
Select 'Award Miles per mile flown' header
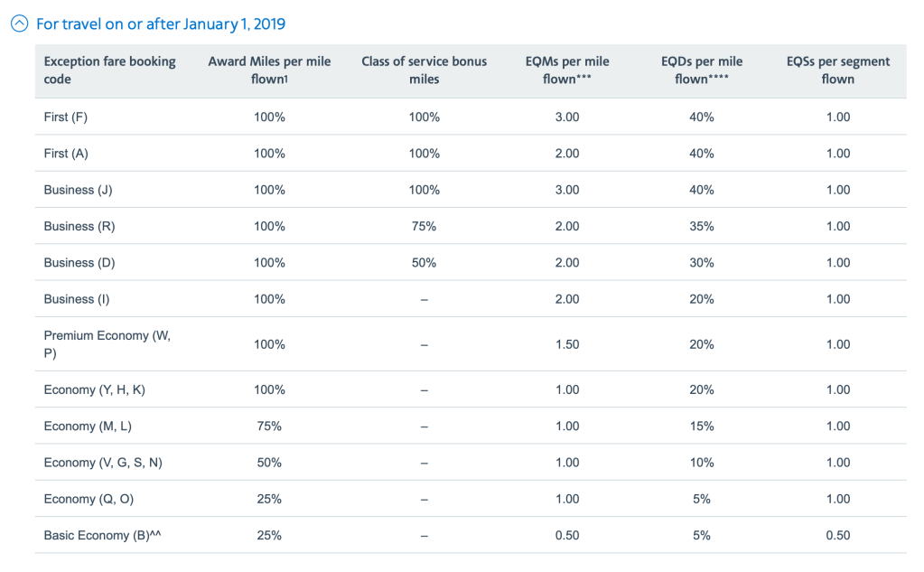pos(269,70)
